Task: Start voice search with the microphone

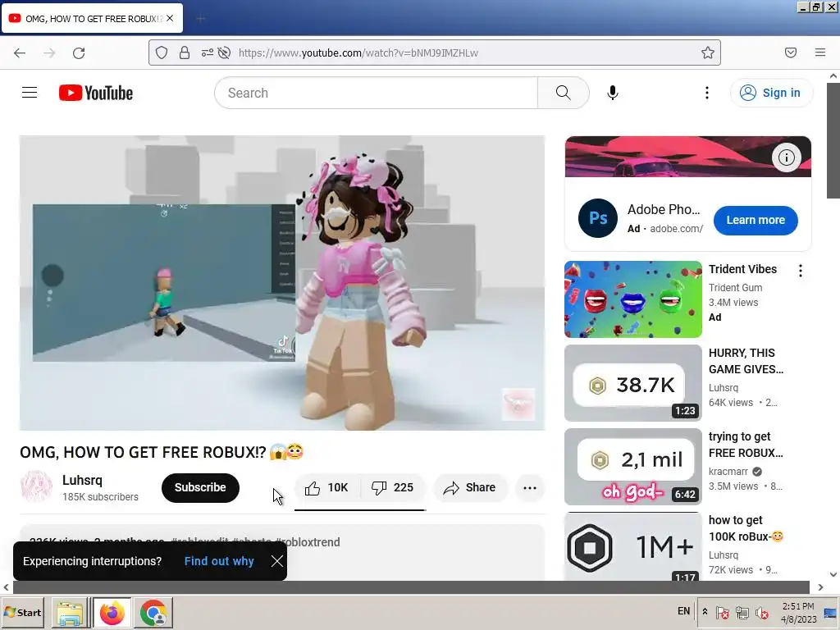Action: point(612,93)
